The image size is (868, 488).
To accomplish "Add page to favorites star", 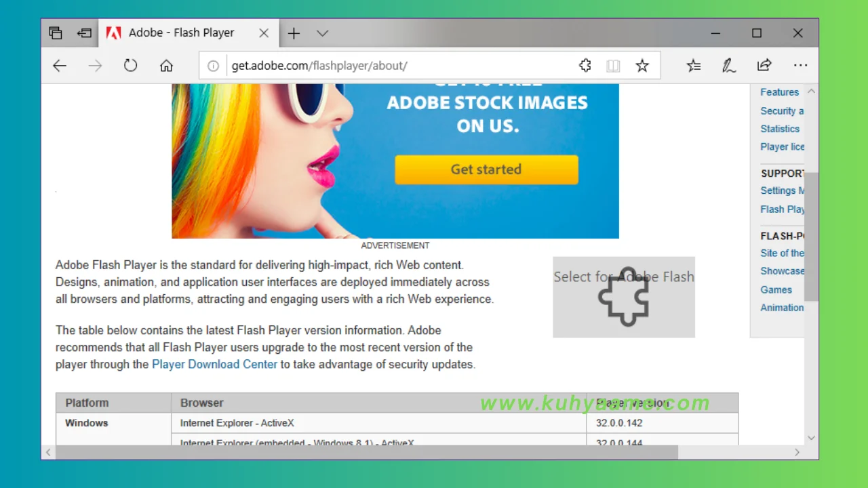I will click(x=642, y=66).
